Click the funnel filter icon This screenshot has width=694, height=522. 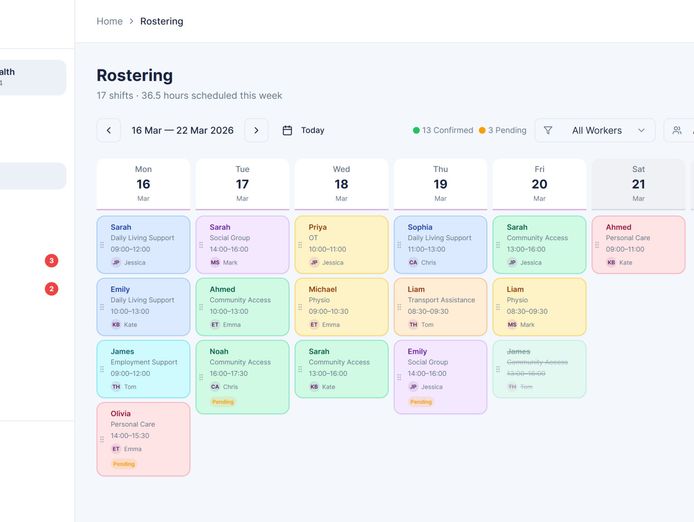click(547, 130)
